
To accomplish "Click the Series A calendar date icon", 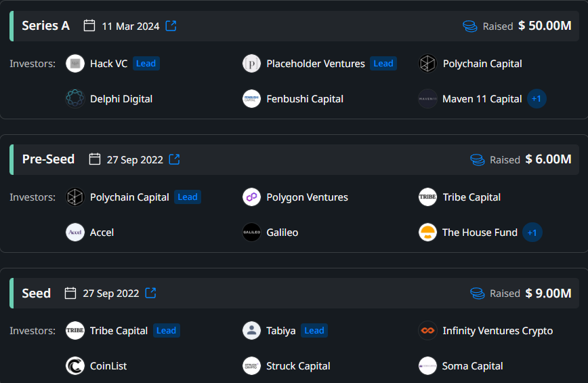I will pyautogui.click(x=89, y=26).
